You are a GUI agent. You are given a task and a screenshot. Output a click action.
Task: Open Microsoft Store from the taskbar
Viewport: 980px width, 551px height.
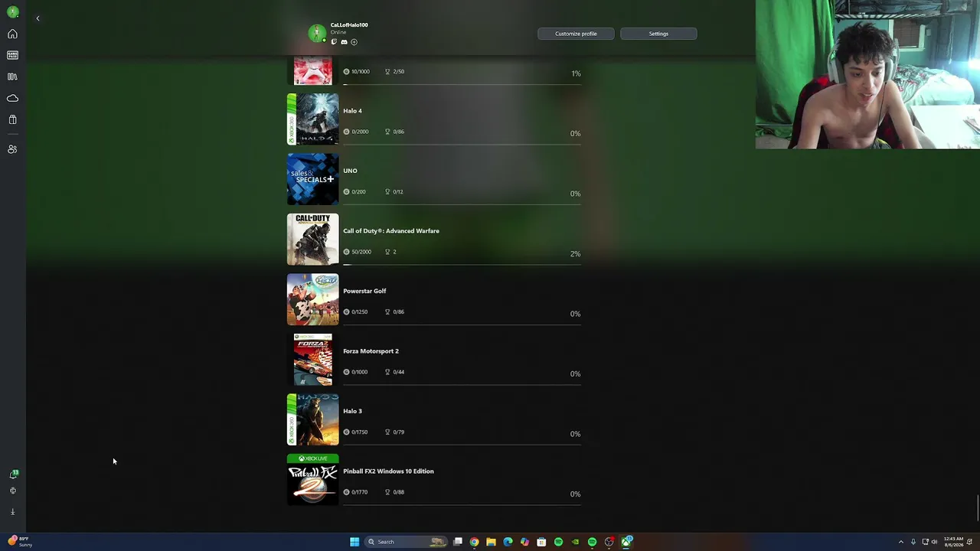pos(541,542)
